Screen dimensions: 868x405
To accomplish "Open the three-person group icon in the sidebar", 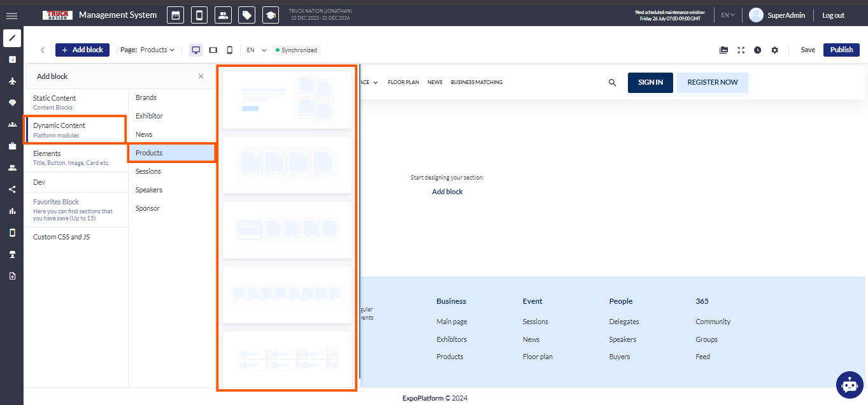I will 12,124.
